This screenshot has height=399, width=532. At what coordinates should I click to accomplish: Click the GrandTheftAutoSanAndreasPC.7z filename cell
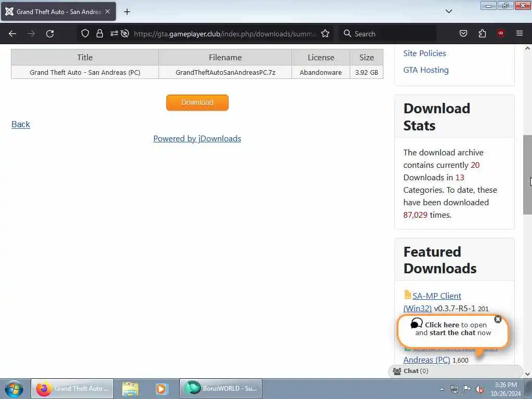click(225, 72)
